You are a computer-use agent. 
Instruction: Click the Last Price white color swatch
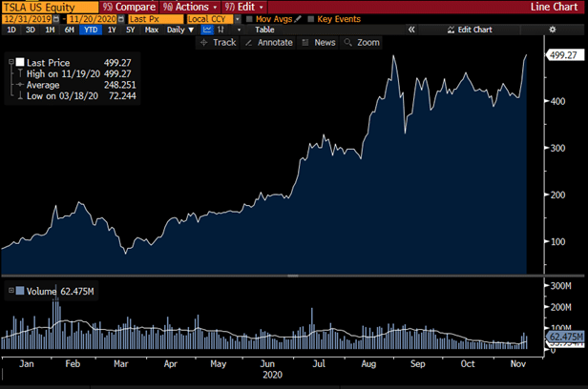tap(20, 62)
